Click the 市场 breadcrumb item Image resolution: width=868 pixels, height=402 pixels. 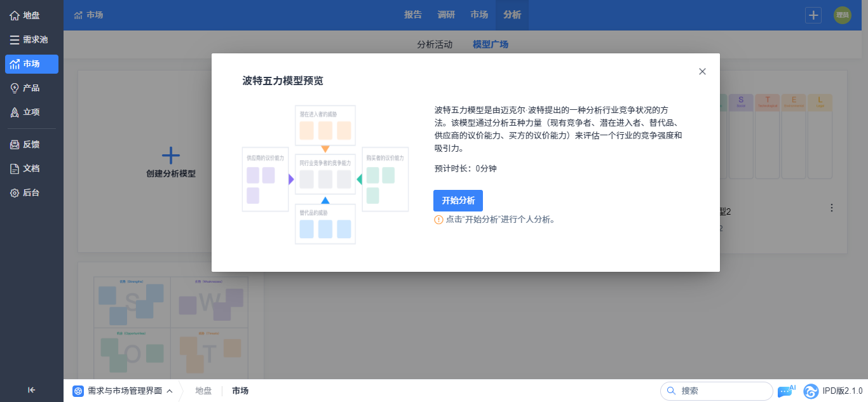click(x=240, y=391)
